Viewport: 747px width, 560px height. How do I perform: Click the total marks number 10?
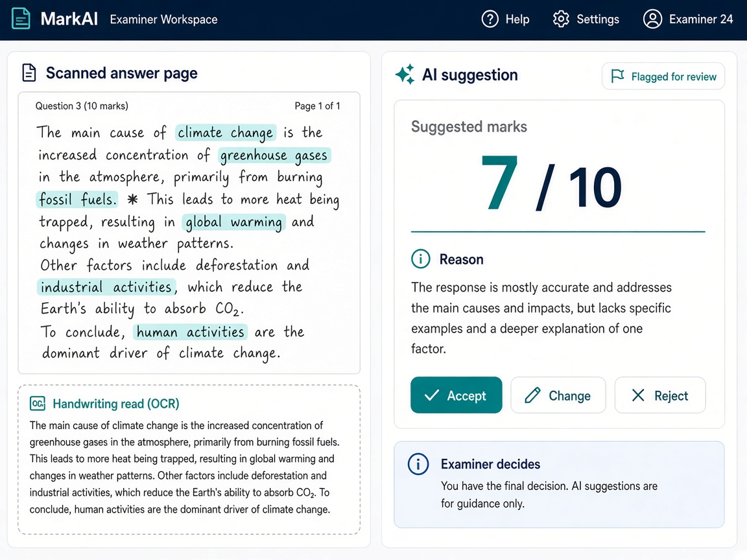coord(595,187)
